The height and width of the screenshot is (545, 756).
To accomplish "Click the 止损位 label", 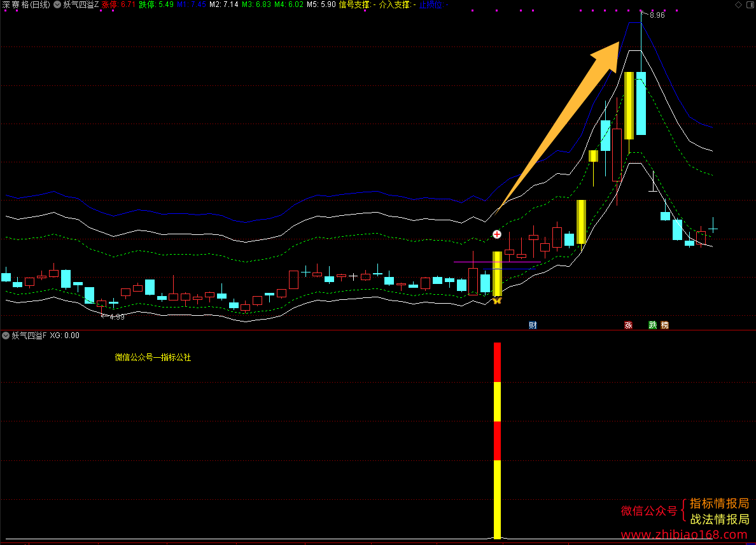I will 431,5.
